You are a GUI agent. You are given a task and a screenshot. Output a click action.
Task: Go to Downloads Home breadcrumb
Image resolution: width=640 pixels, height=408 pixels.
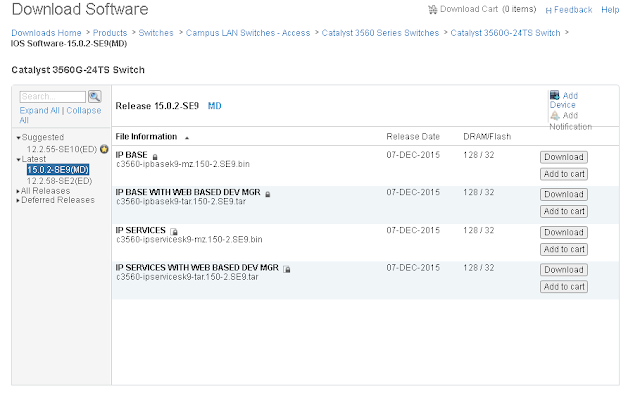coord(46,33)
